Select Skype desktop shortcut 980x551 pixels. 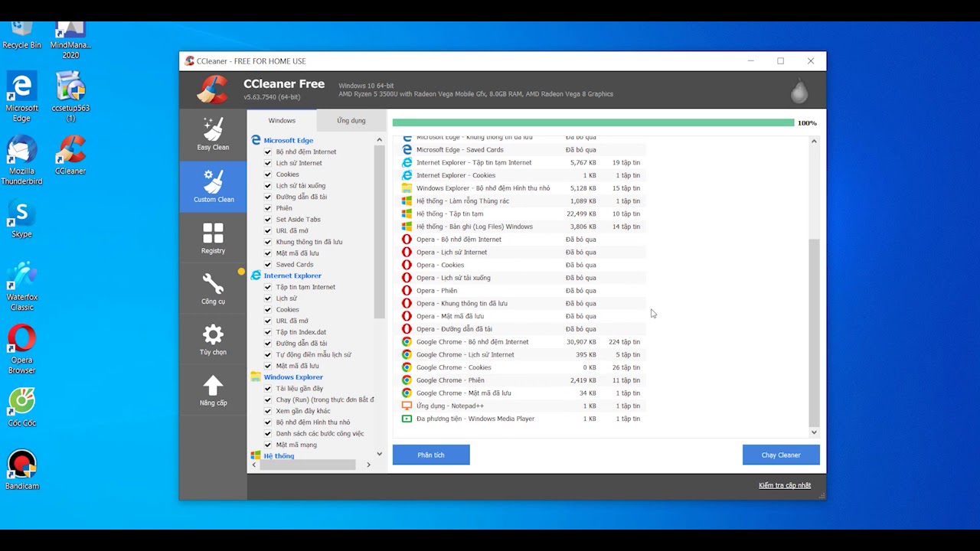22,219
